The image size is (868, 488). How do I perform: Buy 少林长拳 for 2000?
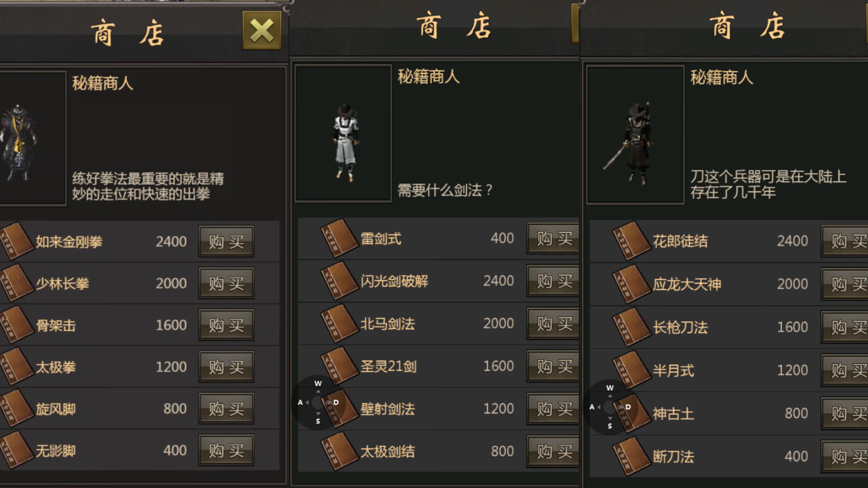tap(226, 283)
